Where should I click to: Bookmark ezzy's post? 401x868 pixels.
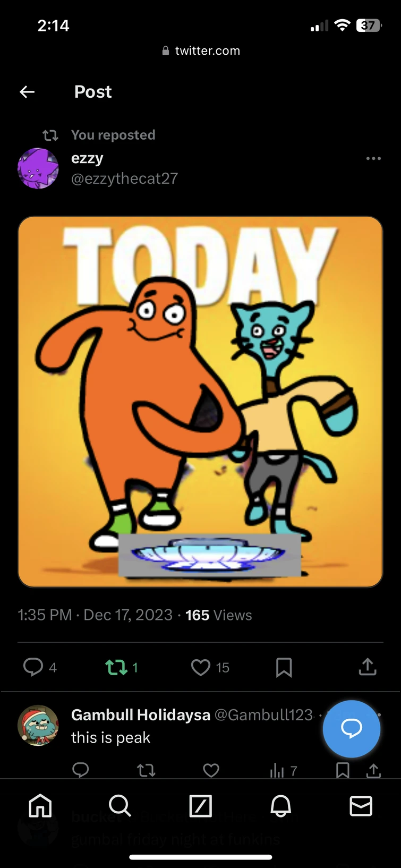(x=284, y=667)
